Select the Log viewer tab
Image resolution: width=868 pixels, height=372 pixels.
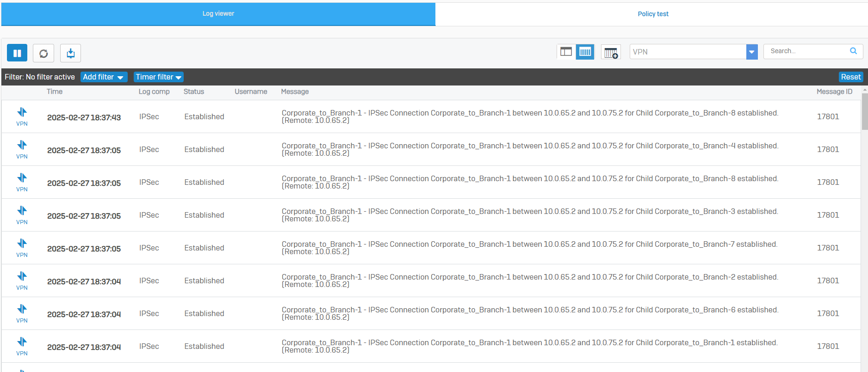click(218, 14)
